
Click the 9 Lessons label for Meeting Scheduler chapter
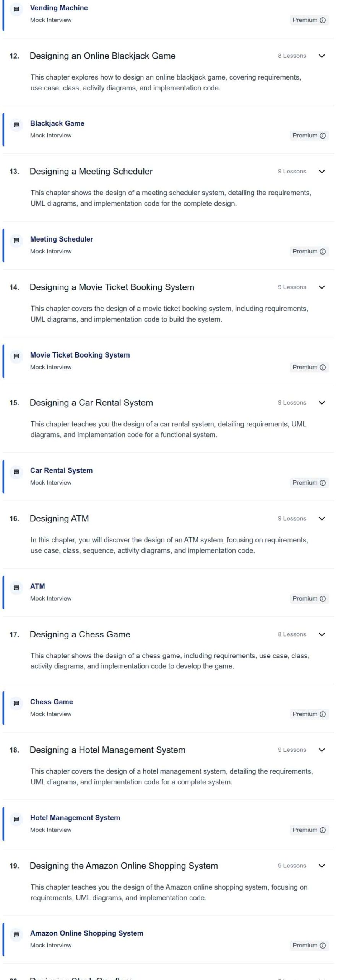[x=292, y=171]
